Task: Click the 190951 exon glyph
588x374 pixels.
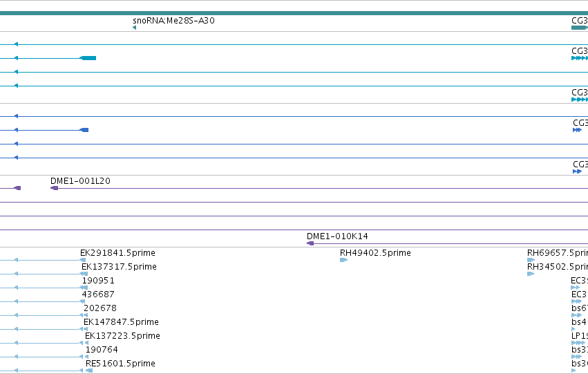Action: [x=84, y=288]
